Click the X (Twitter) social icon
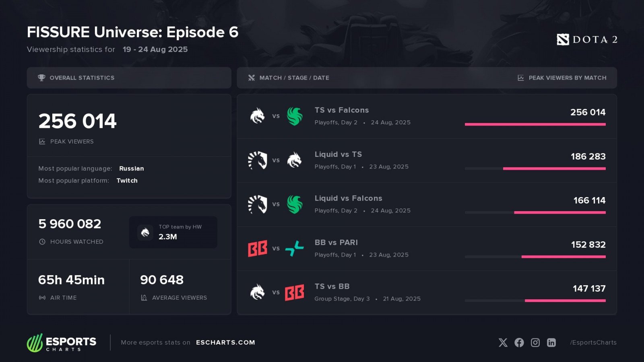This screenshot has width=644, height=362. click(503, 342)
